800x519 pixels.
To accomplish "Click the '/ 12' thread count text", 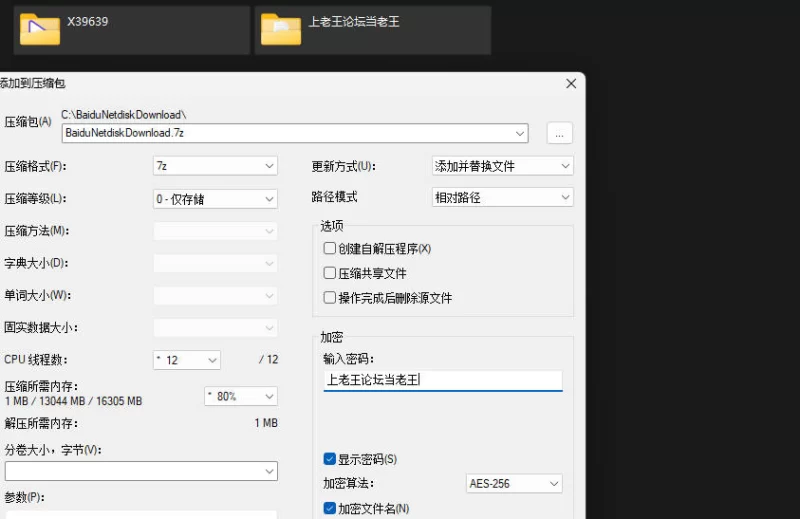I will click(x=268, y=360).
